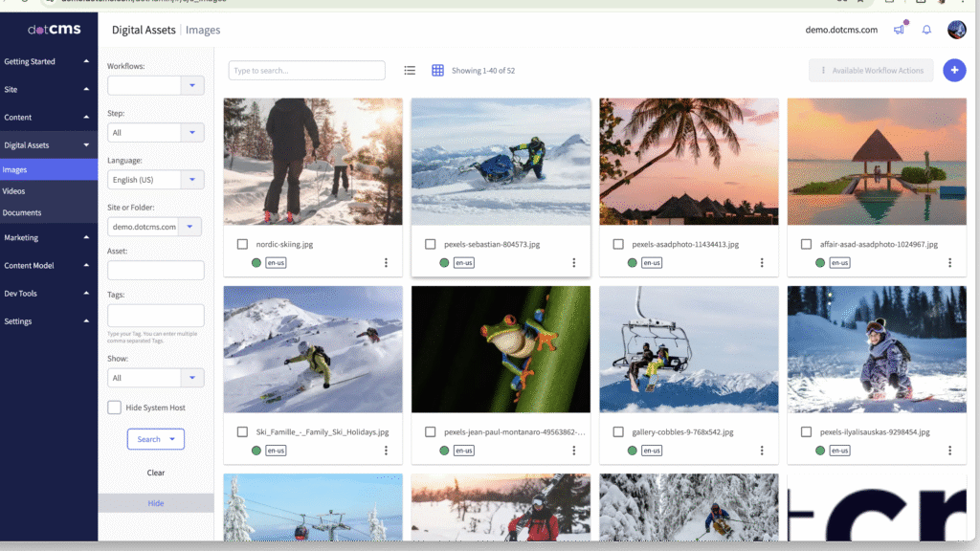980x551 pixels.
Task: Focus the Asset input field
Action: (156, 271)
